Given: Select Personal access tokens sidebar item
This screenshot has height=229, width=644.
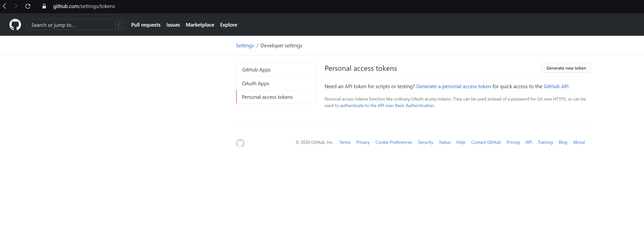Looking at the screenshot, I should click(x=267, y=97).
